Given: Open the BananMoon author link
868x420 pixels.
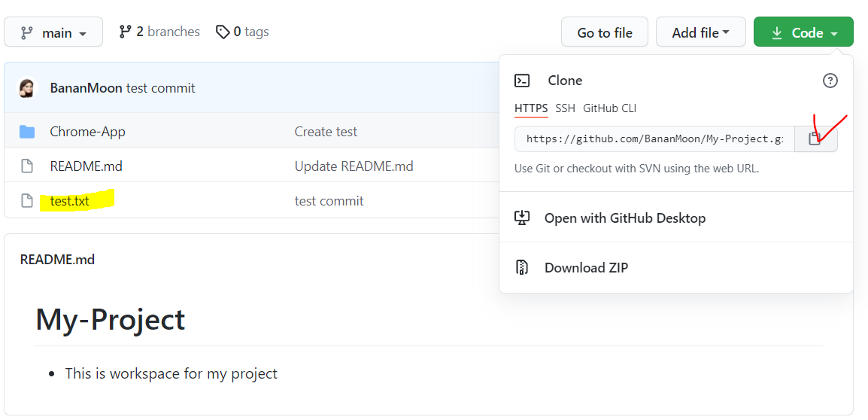Looking at the screenshot, I should (x=86, y=87).
